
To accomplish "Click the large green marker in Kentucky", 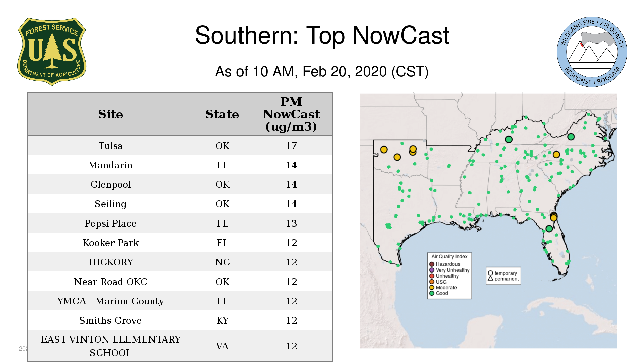I will (x=509, y=139).
